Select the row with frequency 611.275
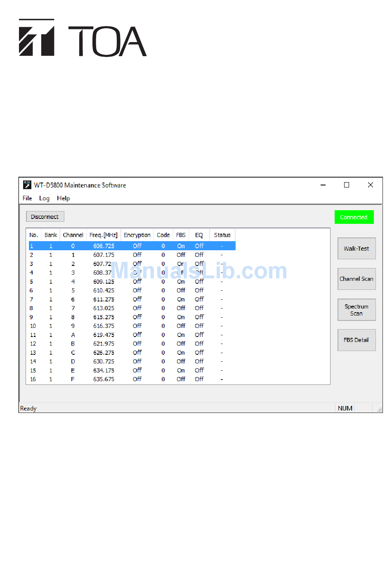The height and width of the screenshot is (586, 392). tap(132, 299)
